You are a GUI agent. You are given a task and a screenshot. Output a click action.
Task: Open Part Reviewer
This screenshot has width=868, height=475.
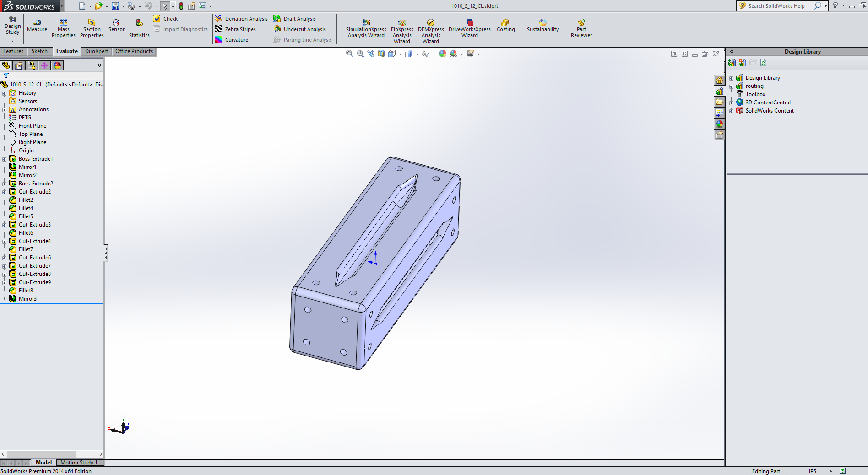pos(581,28)
